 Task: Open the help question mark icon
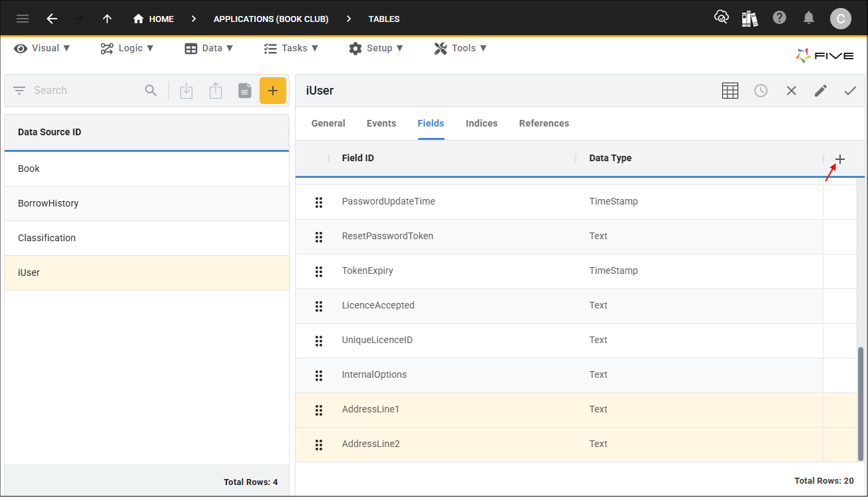point(779,19)
